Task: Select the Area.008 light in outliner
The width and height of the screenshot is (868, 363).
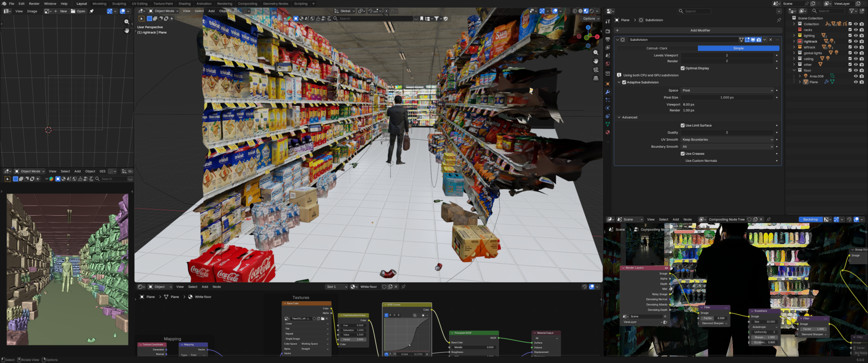Action: tap(817, 76)
